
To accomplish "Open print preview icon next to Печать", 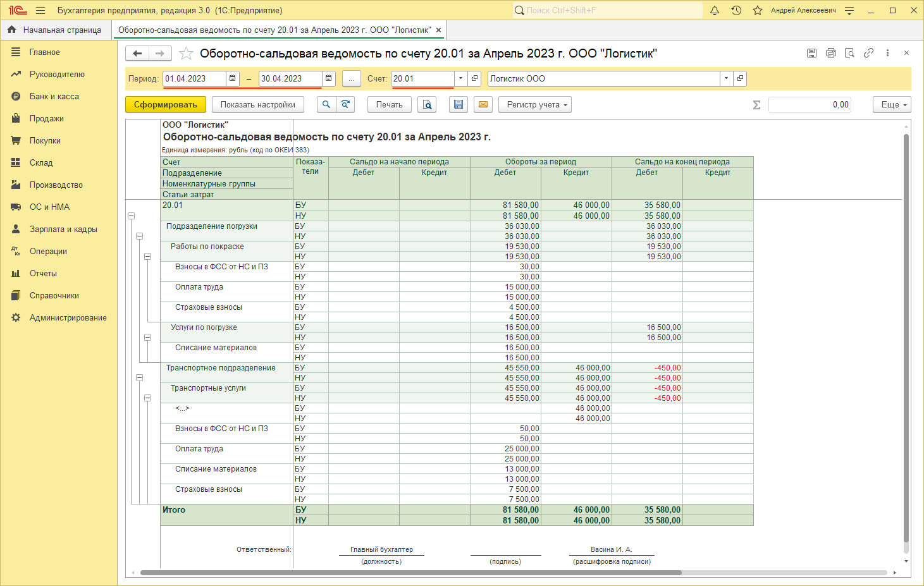I will tap(428, 105).
